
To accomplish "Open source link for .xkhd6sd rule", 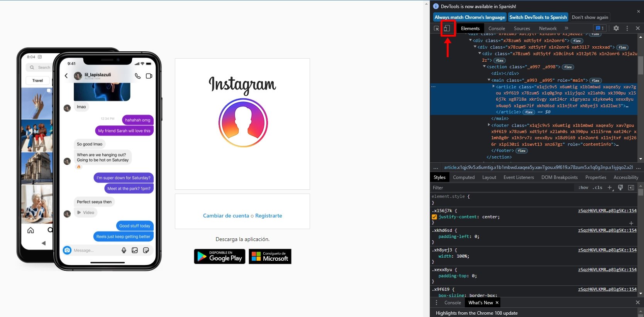I will [607, 230].
